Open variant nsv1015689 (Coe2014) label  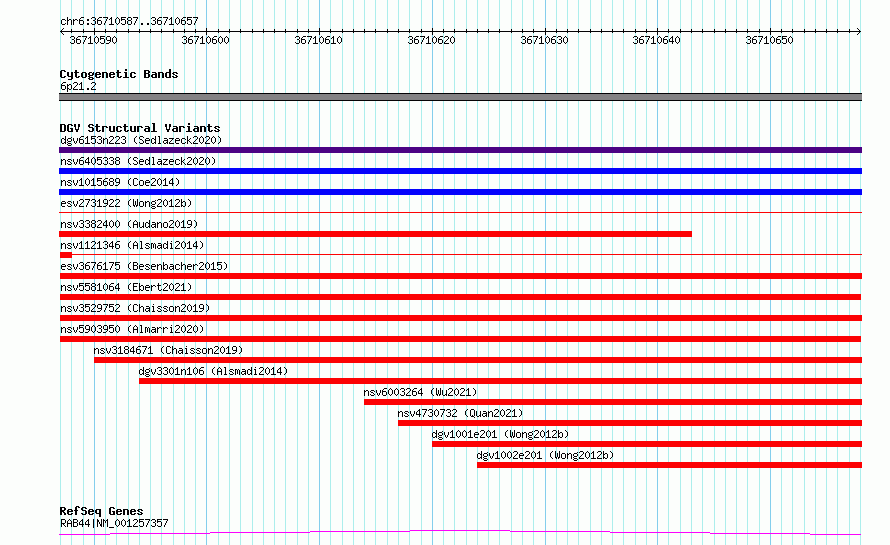(x=120, y=182)
